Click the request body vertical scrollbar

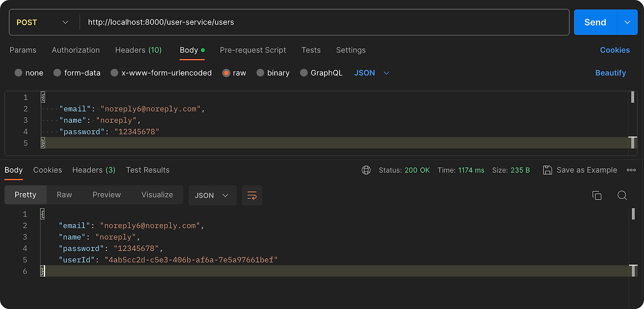tap(632, 97)
